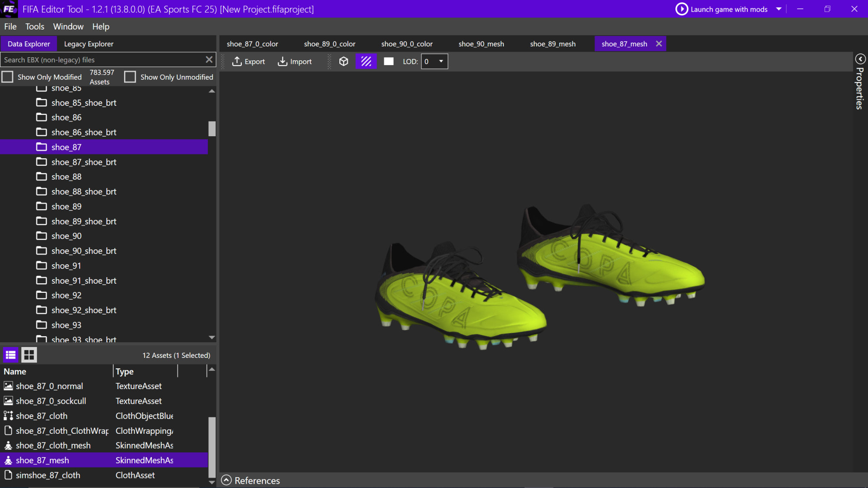Viewport: 868px width, 488px height.
Task: Open the shoe_89_0_color tab
Action: pyautogui.click(x=329, y=44)
